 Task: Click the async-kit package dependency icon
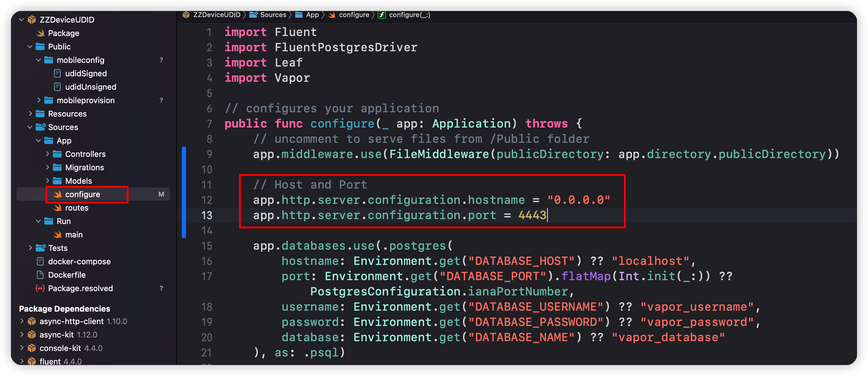32,334
